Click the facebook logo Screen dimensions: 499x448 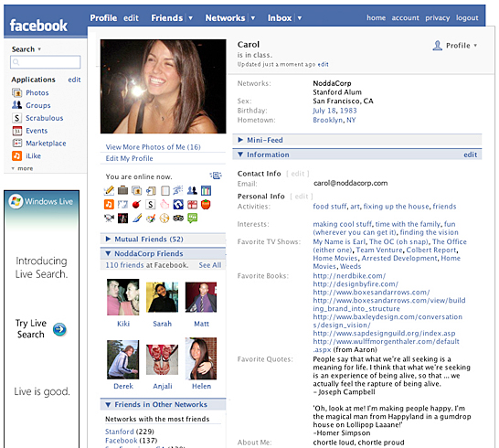[x=38, y=26]
